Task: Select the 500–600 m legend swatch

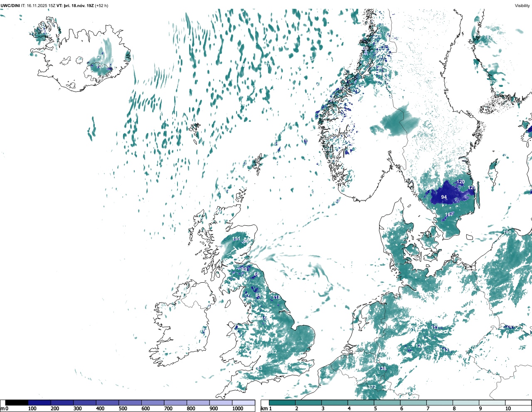Action: (x=130, y=402)
